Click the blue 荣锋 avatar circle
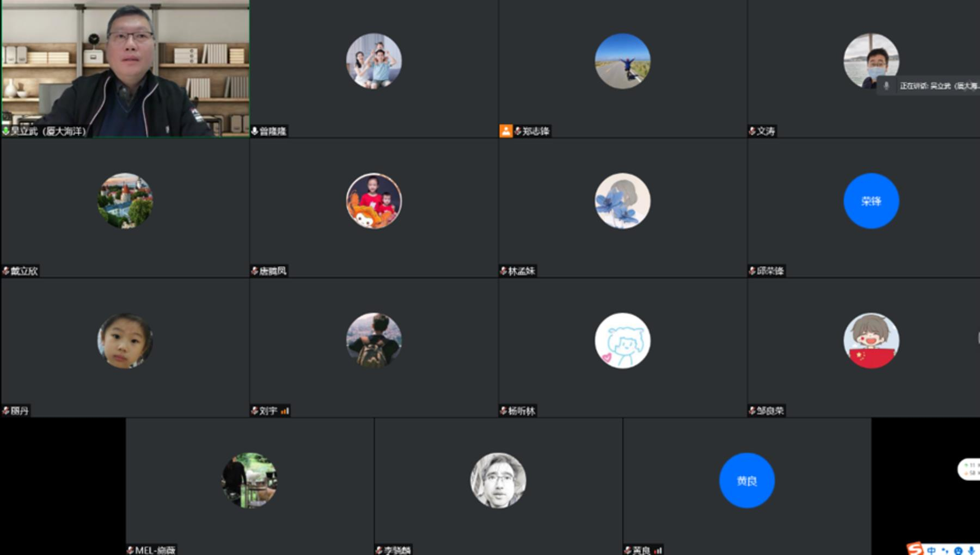Image resolution: width=980 pixels, height=555 pixels. tap(871, 201)
